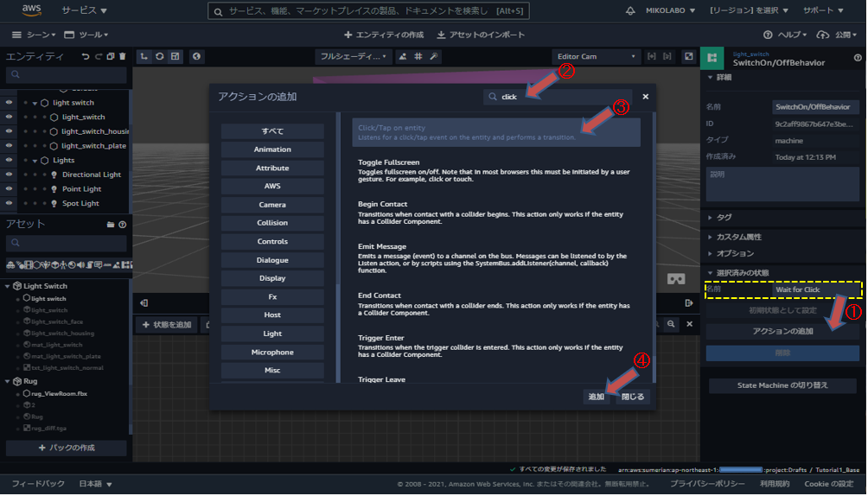The height and width of the screenshot is (496, 868).
Task: Open the full shading mode dropdown
Action: pos(354,56)
